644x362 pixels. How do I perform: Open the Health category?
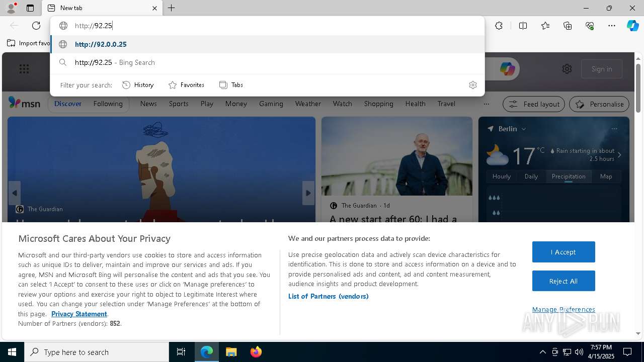click(x=415, y=104)
